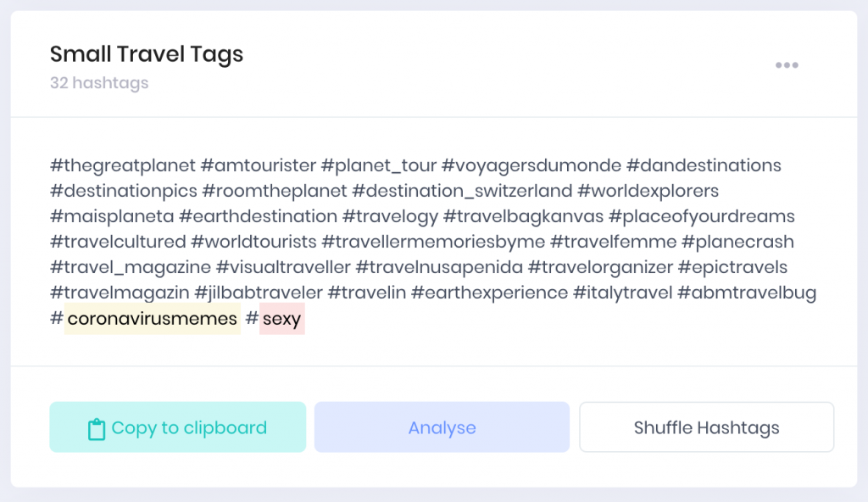Click the clipboard icon
This screenshot has width=868, height=502.
pos(97,429)
